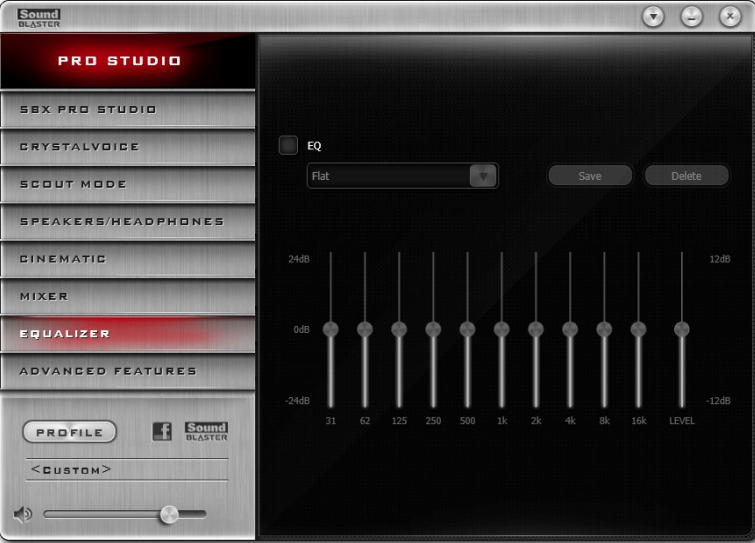This screenshot has height=543, width=755.
Task: Open Speakers/Headphones settings
Action: (x=128, y=221)
